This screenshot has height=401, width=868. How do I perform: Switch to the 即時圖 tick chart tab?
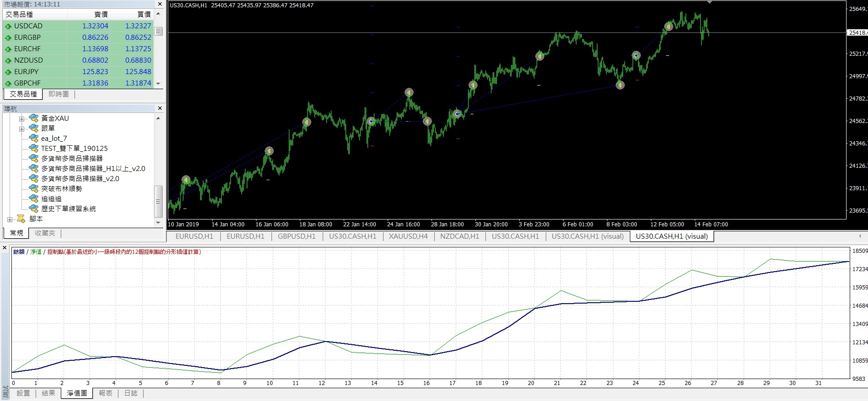(x=59, y=94)
